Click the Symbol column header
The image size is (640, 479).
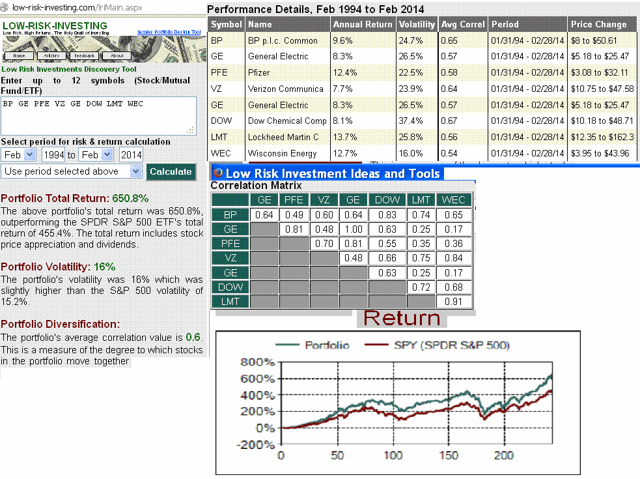[x=227, y=24]
